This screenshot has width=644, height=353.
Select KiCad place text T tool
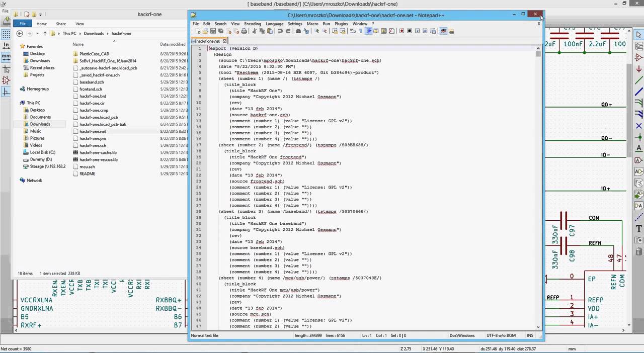(638, 228)
